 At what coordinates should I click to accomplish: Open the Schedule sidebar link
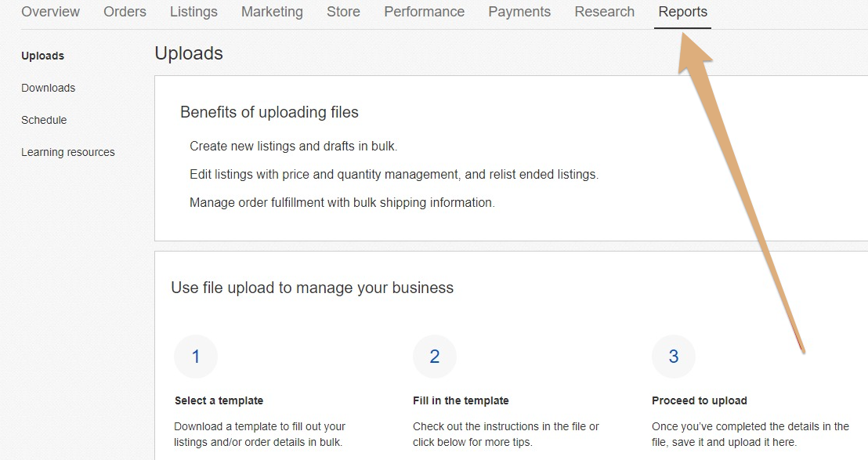[44, 120]
